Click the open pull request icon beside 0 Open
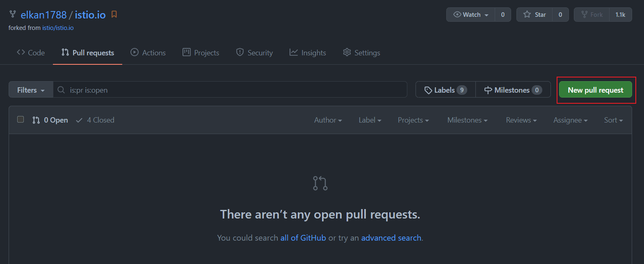This screenshot has width=644, height=264. (36, 120)
